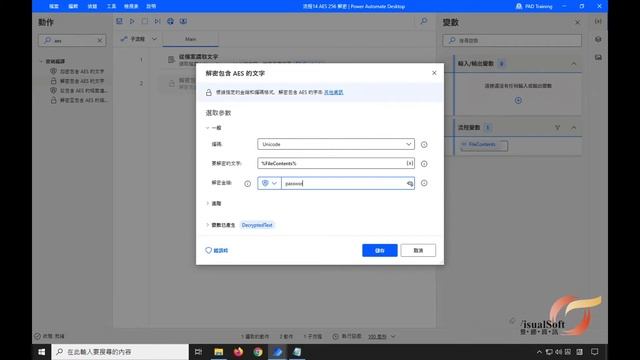Screen dimensions: 640x360
Task: Click the 取消 (Cancel) button in dialog
Action: pyautogui.click(x=418, y=250)
